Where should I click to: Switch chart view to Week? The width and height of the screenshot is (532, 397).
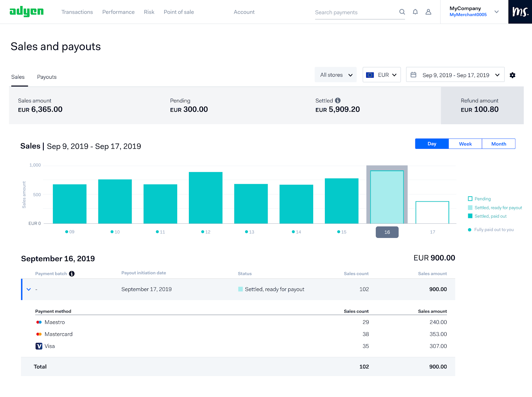(465, 144)
